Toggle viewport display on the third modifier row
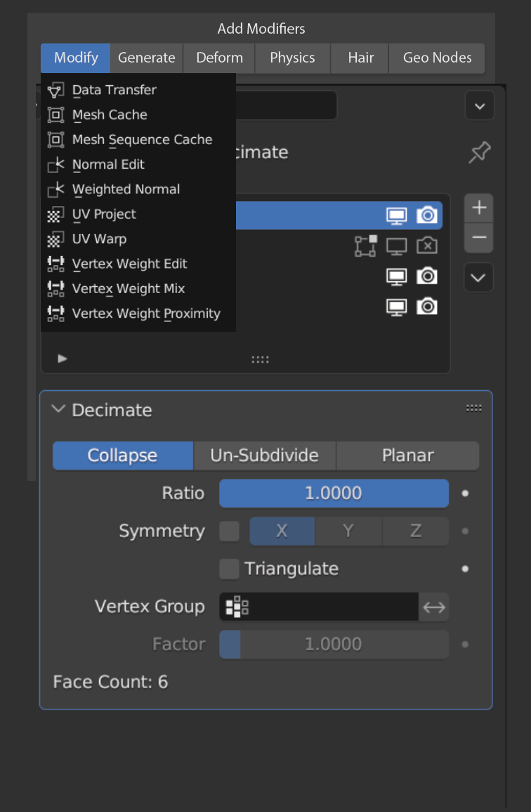Viewport: 531px width, 812px height. pyautogui.click(x=396, y=277)
